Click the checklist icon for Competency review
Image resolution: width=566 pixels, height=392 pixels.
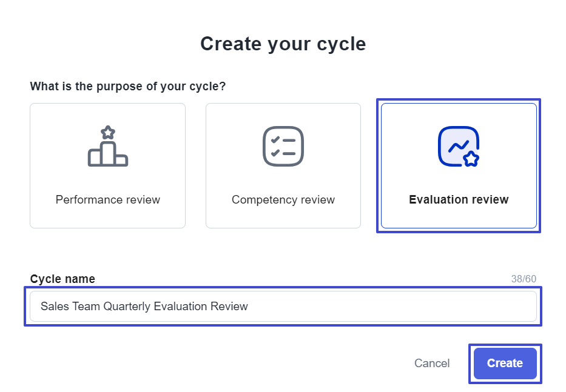(x=283, y=146)
